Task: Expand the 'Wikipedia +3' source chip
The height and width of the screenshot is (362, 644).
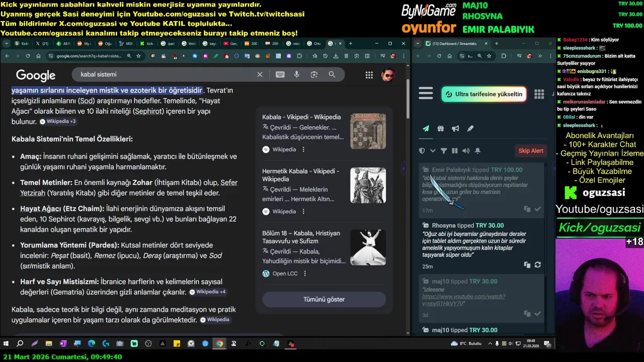Action: (x=58, y=122)
